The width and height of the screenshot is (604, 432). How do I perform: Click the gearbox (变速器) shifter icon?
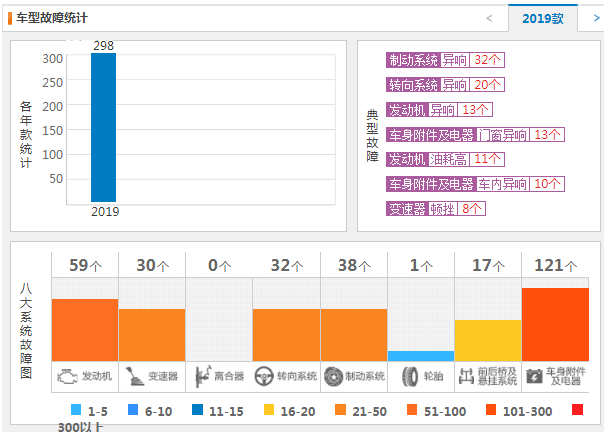[134, 377]
